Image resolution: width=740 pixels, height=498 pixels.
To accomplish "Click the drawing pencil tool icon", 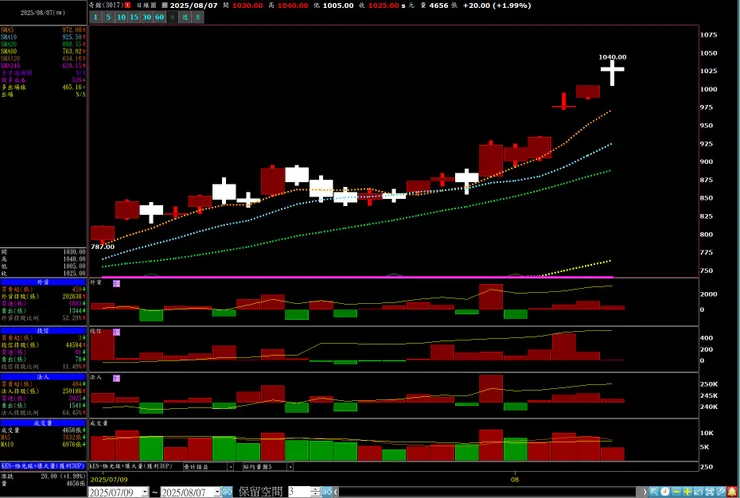I will coord(721,492).
